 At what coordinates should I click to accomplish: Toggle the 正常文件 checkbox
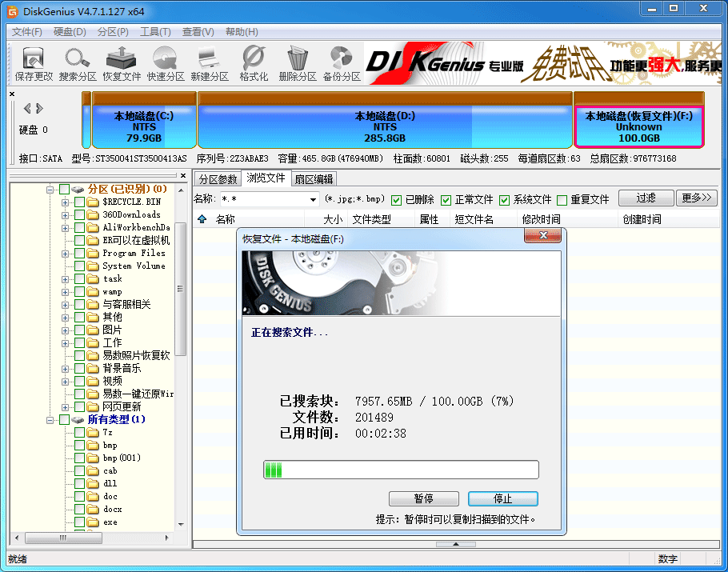click(446, 200)
